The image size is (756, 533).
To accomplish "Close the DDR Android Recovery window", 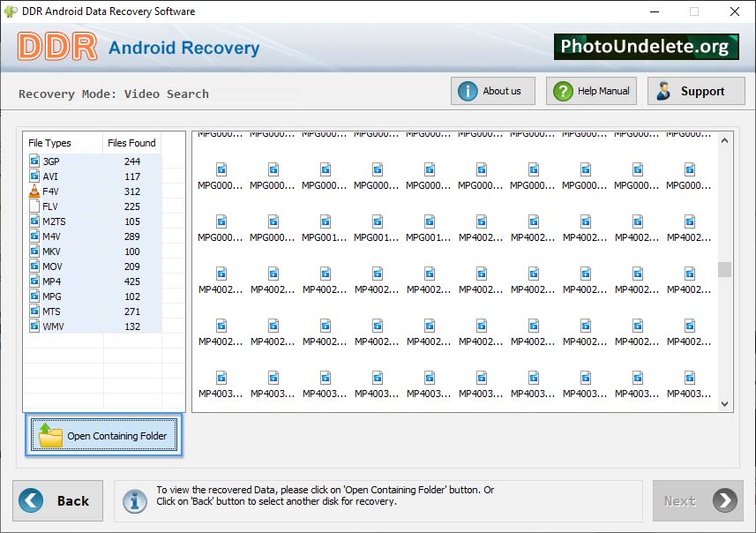I will (x=734, y=11).
